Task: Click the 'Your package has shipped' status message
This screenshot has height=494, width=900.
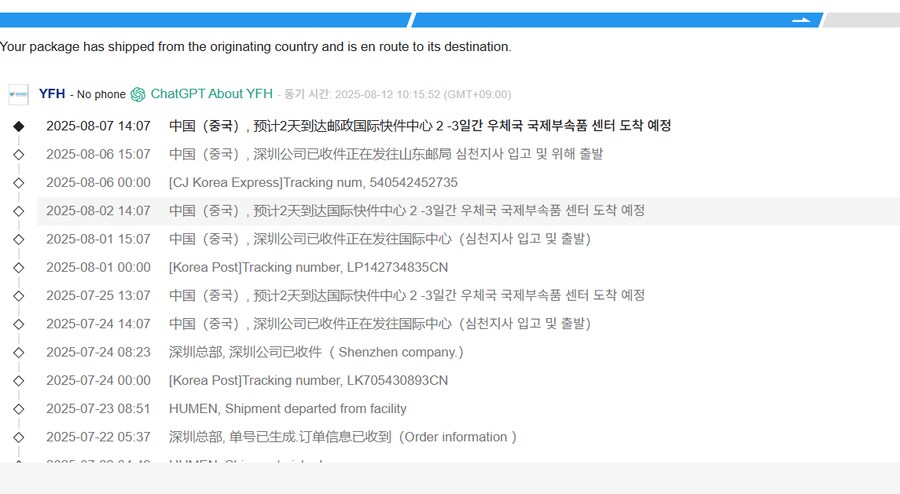Action: click(x=255, y=46)
